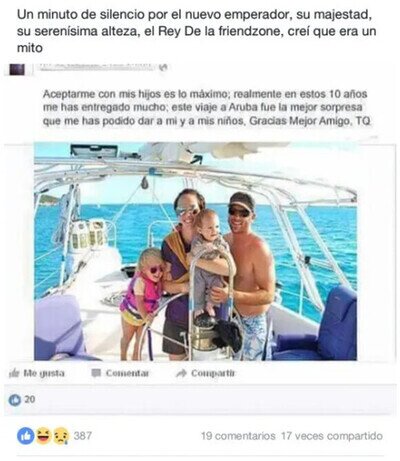The height and width of the screenshot is (461, 400).
Task: Select the Comentar text label
Action: tap(127, 373)
